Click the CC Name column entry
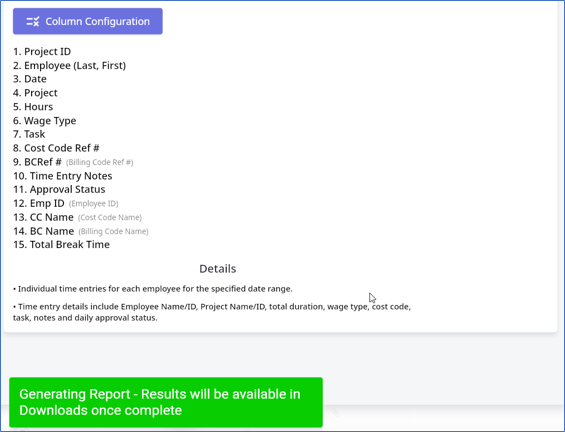The image size is (565, 432). pyautogui.click(x=77, y=217)
